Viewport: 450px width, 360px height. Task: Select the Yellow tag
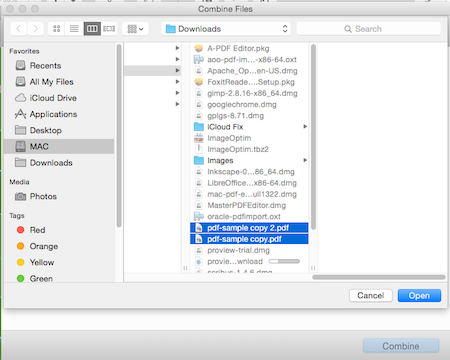(x=60, y=262)
